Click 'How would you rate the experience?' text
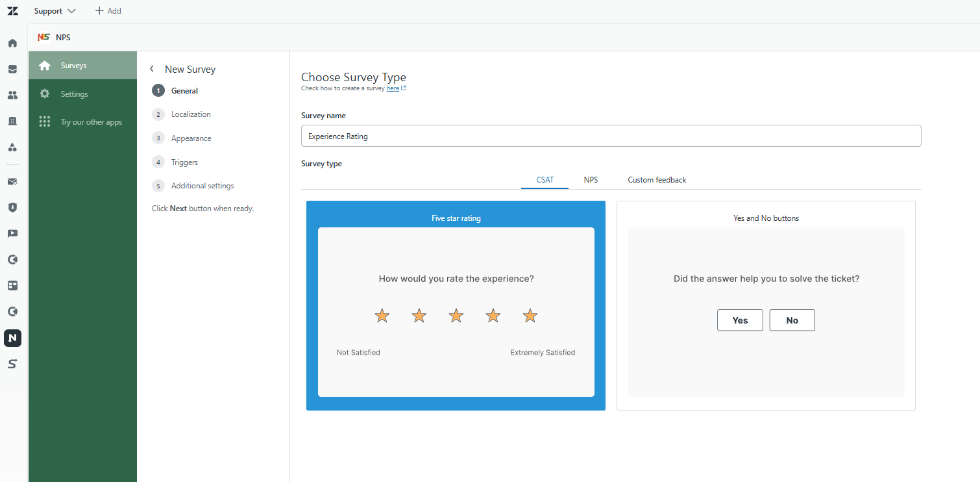Screen dimensions: 980x482 click(456, 279)
